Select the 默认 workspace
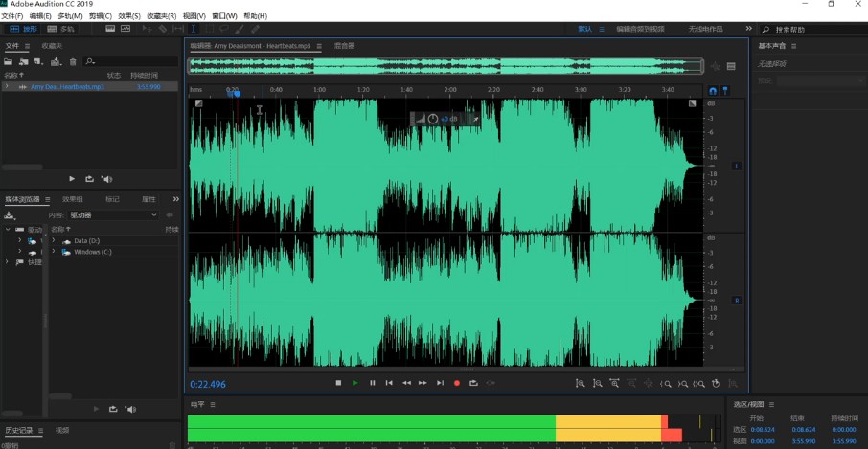 (x=584, y=29)
